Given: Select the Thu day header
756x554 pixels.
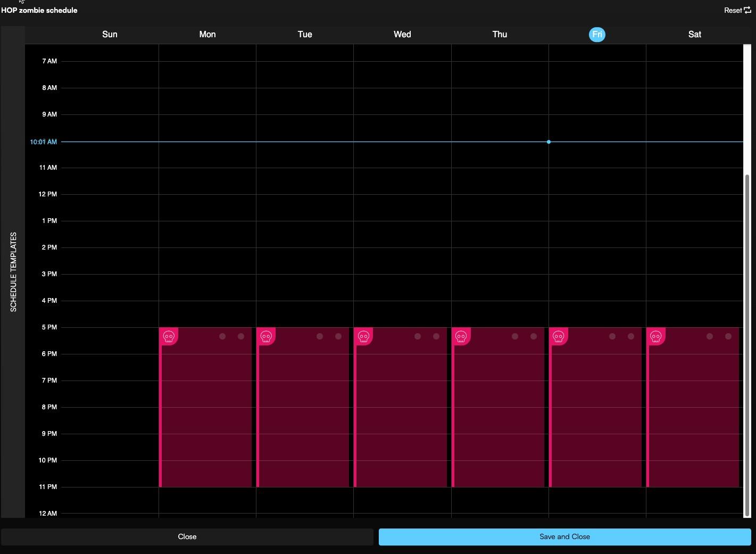Looking at the screenshot, I should 500,34.
